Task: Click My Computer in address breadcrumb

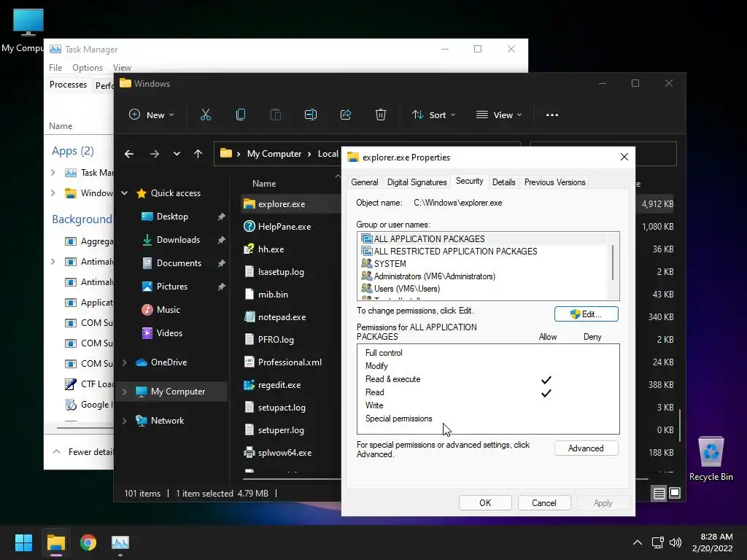Action: [274, 154]
